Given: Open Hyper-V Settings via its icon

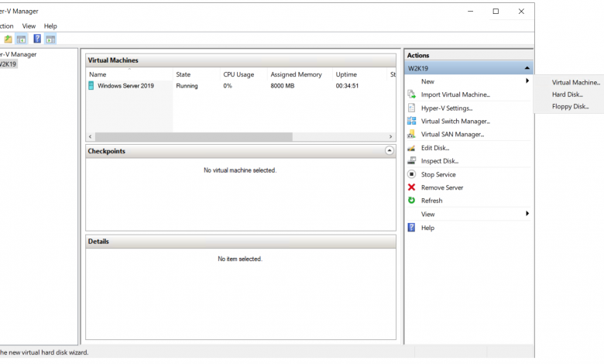Looking at the screenshot, I should 412,108.
